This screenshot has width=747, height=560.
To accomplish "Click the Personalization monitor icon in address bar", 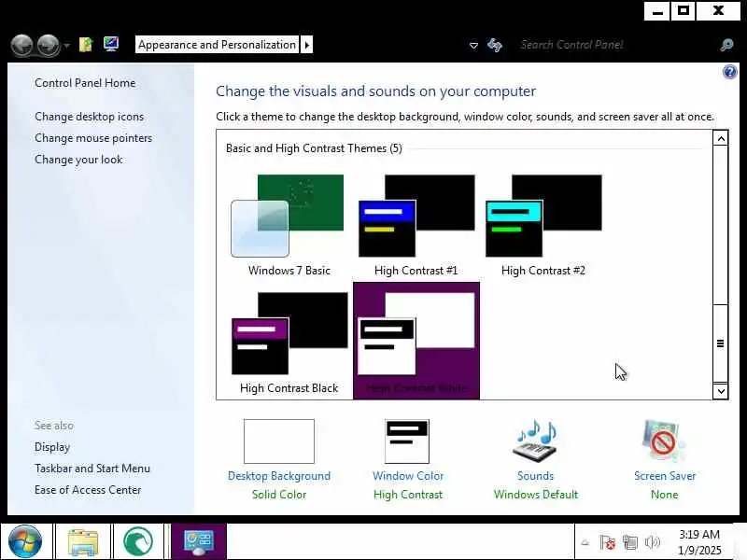I will click(111, 45).
